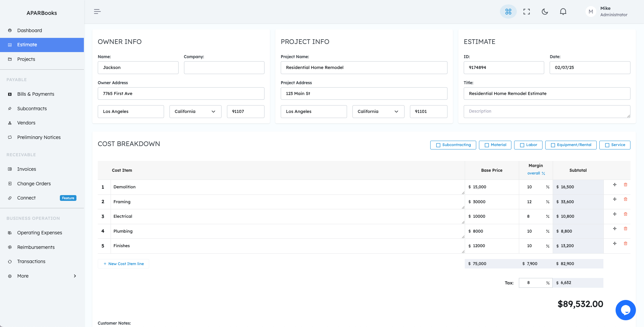644x327 pixels.
Task: Click the Transactions icon in the sidebar
Action: 10,261
